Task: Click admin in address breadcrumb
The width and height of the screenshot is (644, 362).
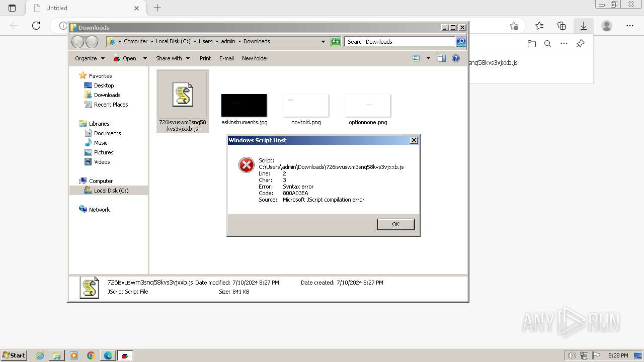Action: pos(228,41)
